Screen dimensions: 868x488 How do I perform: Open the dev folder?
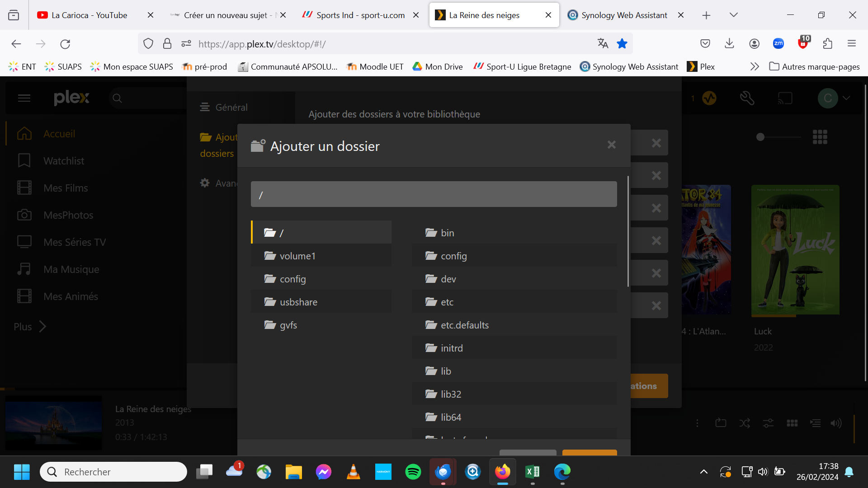(514, 279)
